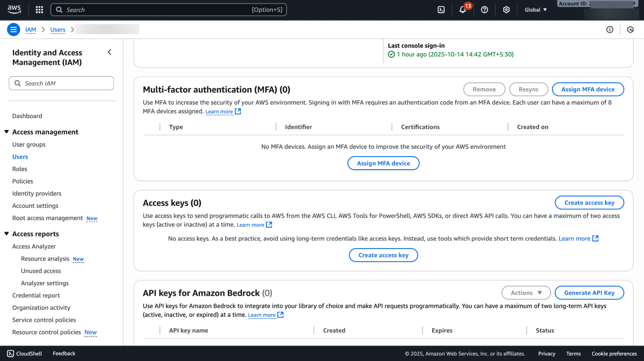
Task: Collapse the Access reports section
Action: coord(6,234)
